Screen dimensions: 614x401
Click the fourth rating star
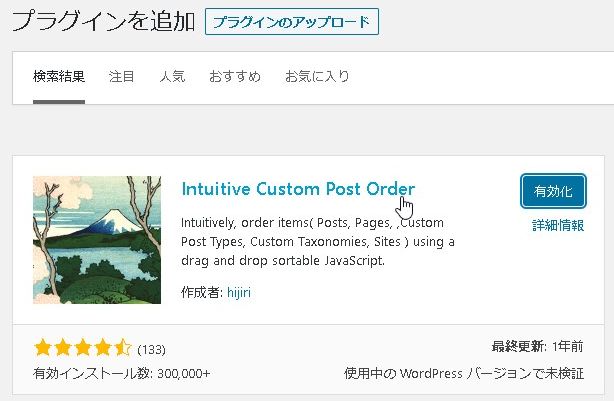[102, 349]
